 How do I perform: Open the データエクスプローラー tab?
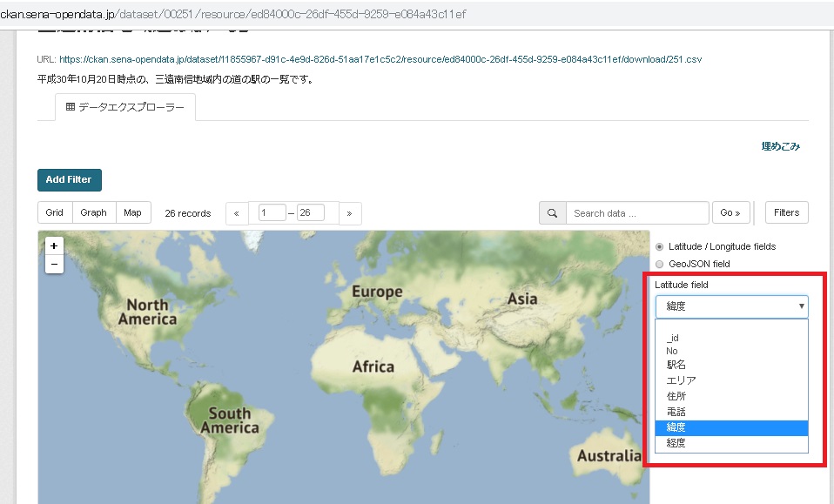click(125, 107)
